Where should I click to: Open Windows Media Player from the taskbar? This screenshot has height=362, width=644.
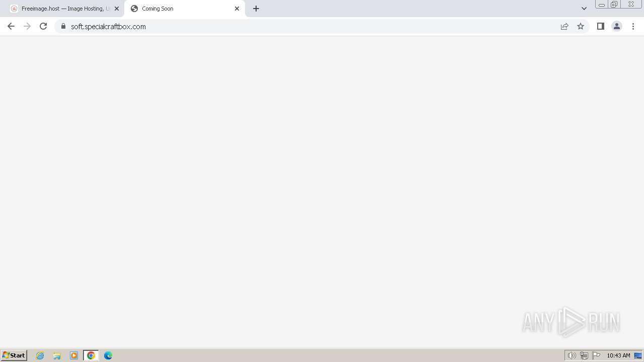(74, 355)
